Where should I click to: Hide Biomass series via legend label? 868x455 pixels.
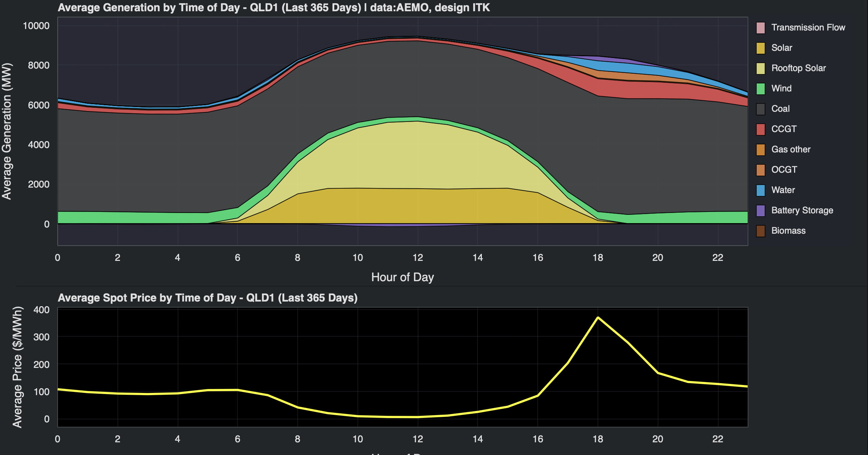(x=788, y=231)
